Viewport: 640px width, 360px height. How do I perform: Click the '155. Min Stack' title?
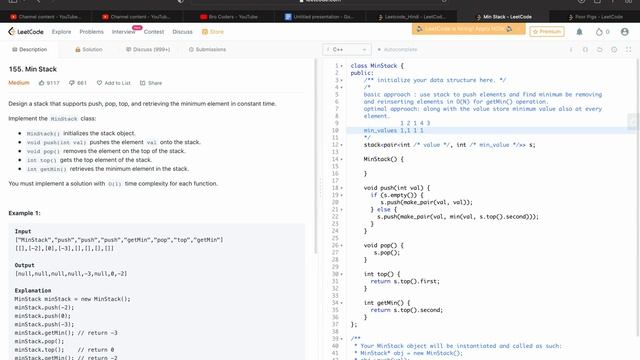[33, 69]
